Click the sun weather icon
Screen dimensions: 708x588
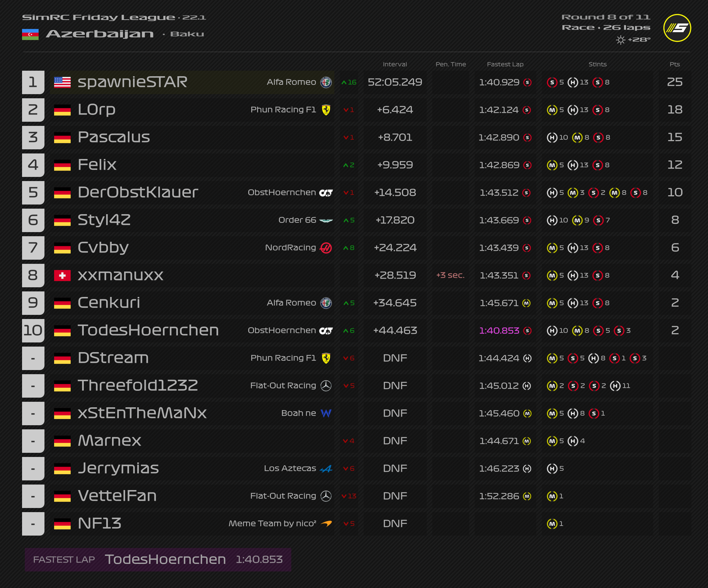point(620,40)
